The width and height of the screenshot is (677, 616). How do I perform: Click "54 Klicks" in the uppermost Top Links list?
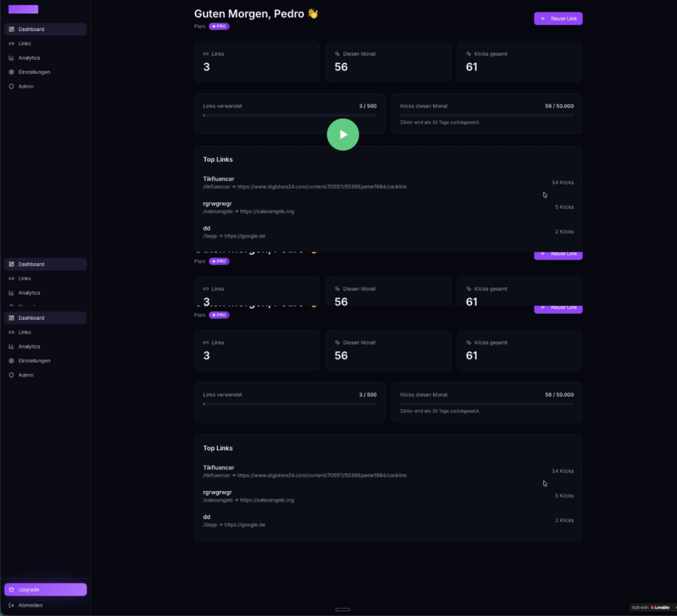pos(563,182)
